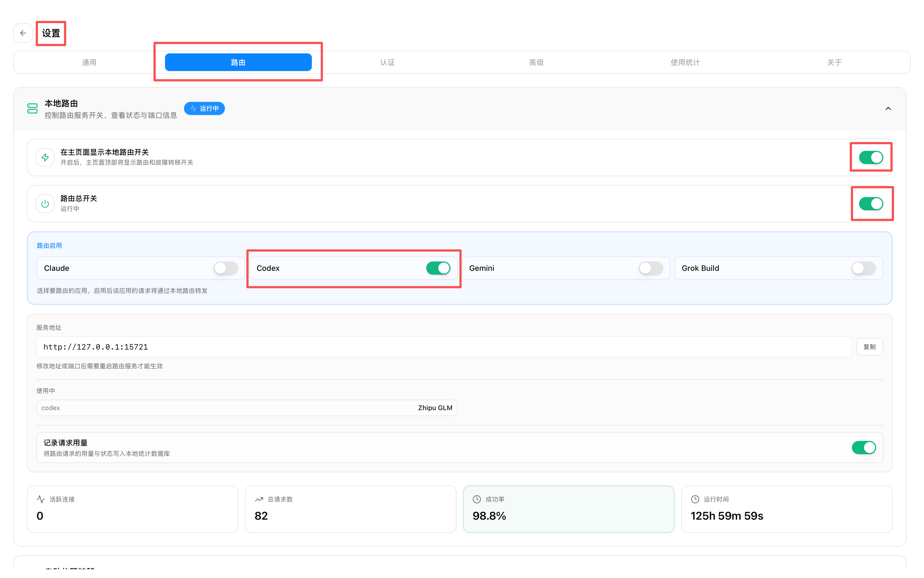924x578 pixels.
Task: Click the clock icon by 运行时间
Action: click(x=695, y=499)
